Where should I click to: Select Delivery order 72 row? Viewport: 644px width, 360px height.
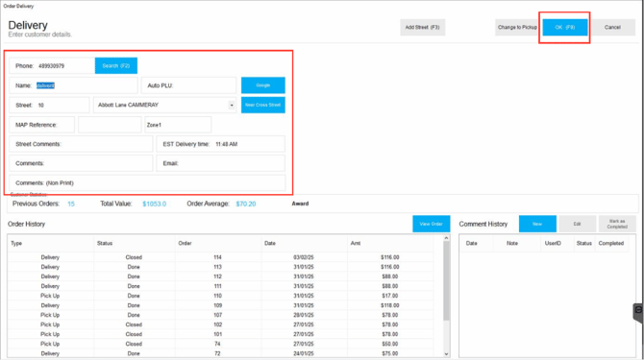(220, 353)
